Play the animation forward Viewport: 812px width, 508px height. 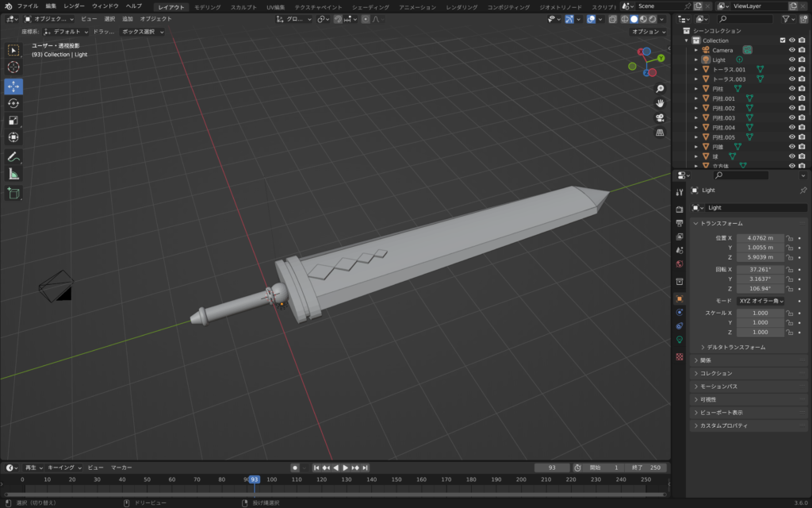(x=346, y=468)
